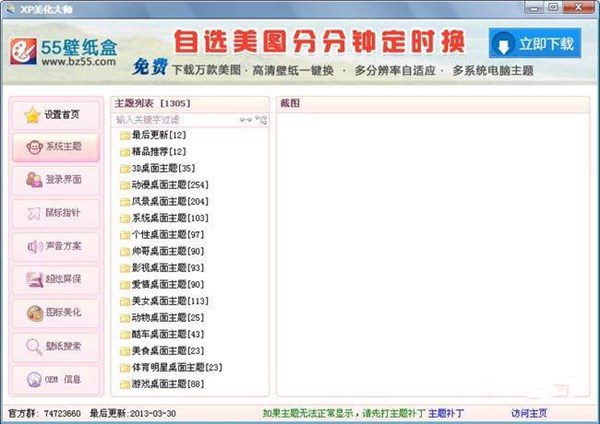Select 系统桌面主题[103] folder
600x424 pixels.
164,218
